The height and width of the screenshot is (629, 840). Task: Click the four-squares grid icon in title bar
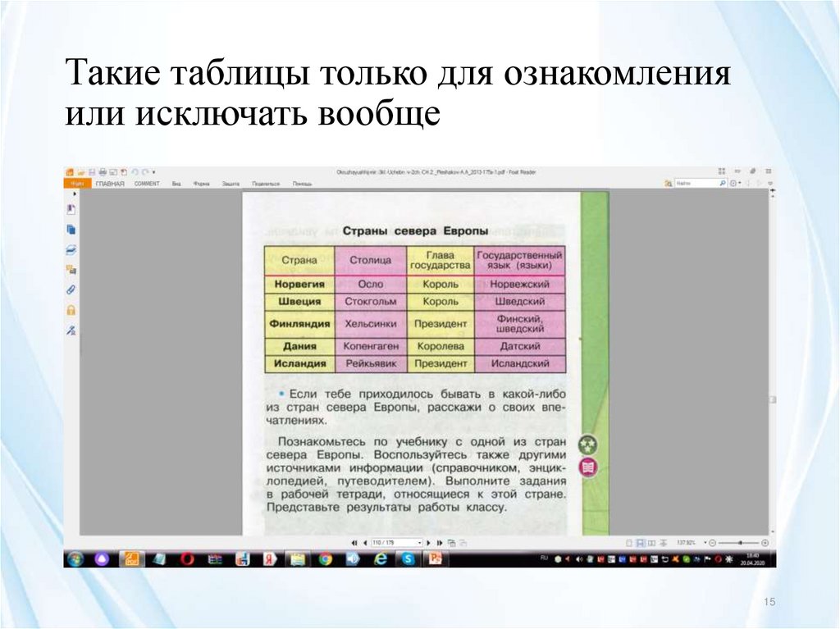[722, 171]
